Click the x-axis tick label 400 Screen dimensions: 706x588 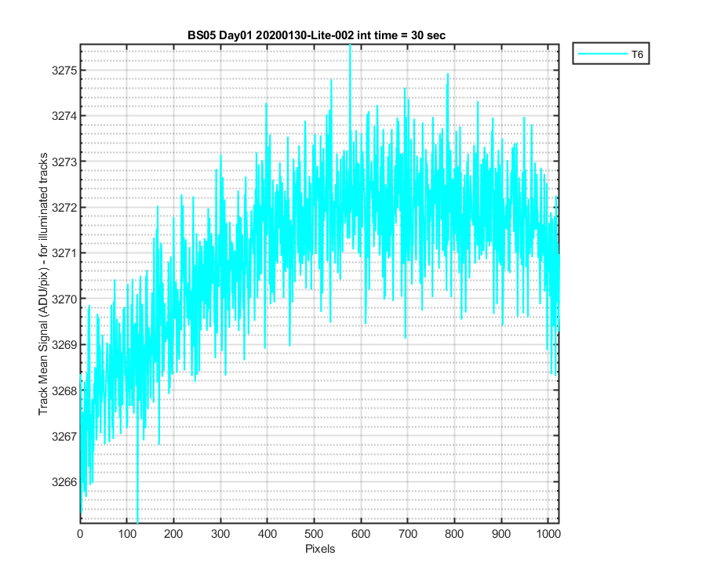(x=267, y=534)
